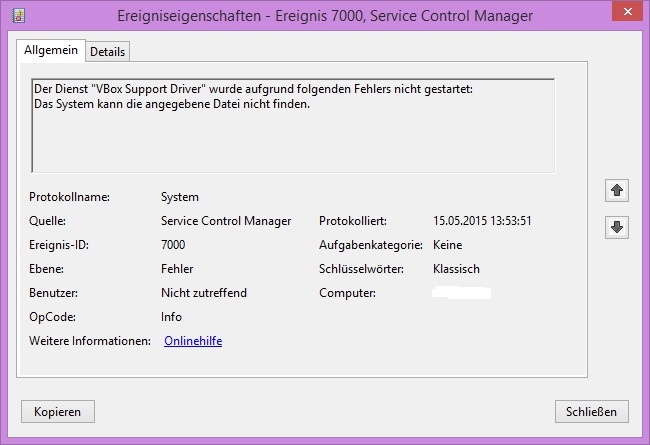Click the OpCode value Info
650x445 pixels.
[171, 317]
